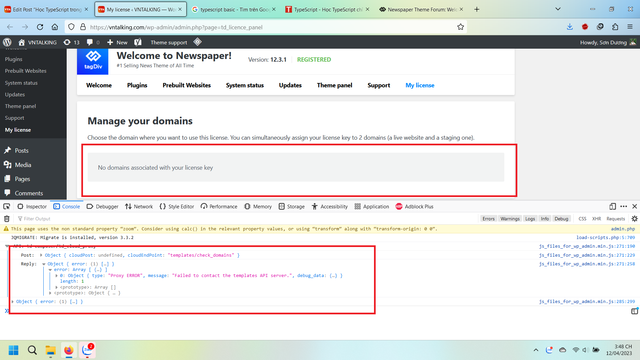Open a new browser tab with plus

(476, 9)
